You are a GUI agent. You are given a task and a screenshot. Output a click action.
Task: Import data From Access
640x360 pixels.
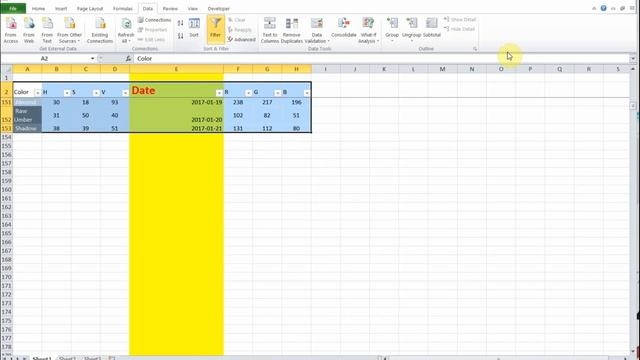(11, 30)
